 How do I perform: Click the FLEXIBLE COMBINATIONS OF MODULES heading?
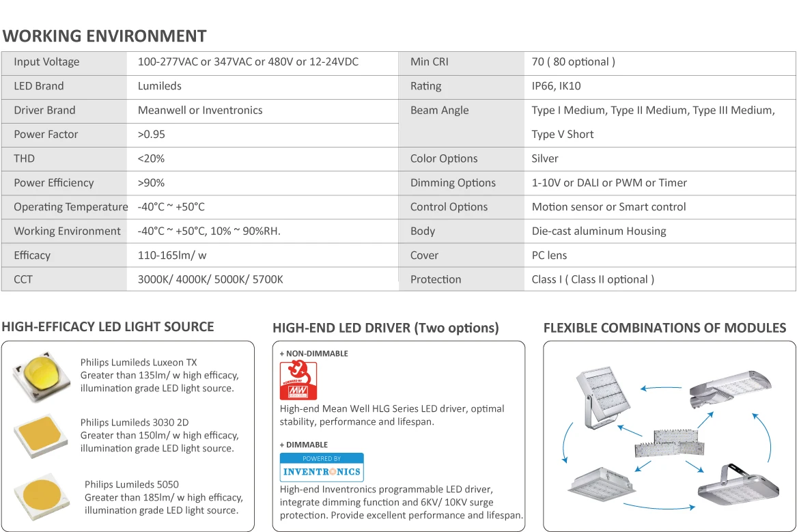pos(664,328)
